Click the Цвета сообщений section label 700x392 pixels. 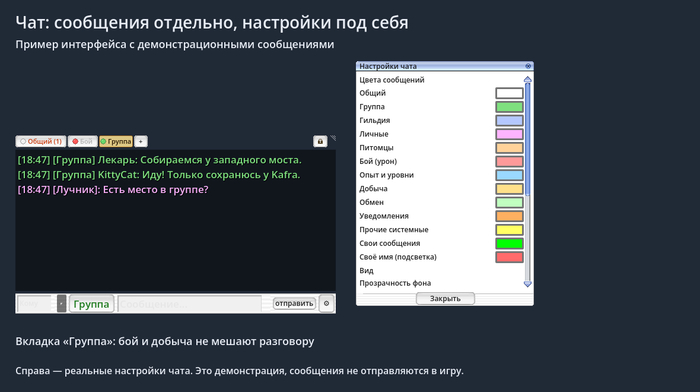click(x=392, y=80)
